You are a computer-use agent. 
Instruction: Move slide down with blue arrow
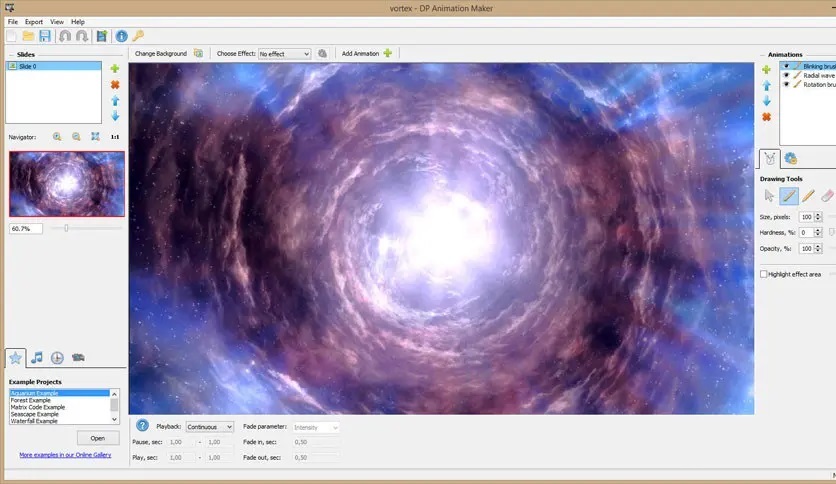tap(115, 116)
